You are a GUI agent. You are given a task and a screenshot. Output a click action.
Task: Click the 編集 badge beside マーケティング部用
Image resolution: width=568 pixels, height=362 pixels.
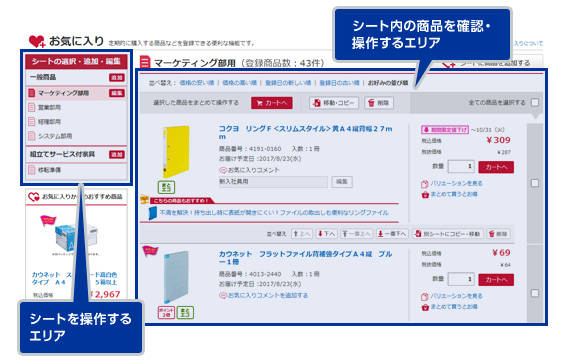(117, 93)
